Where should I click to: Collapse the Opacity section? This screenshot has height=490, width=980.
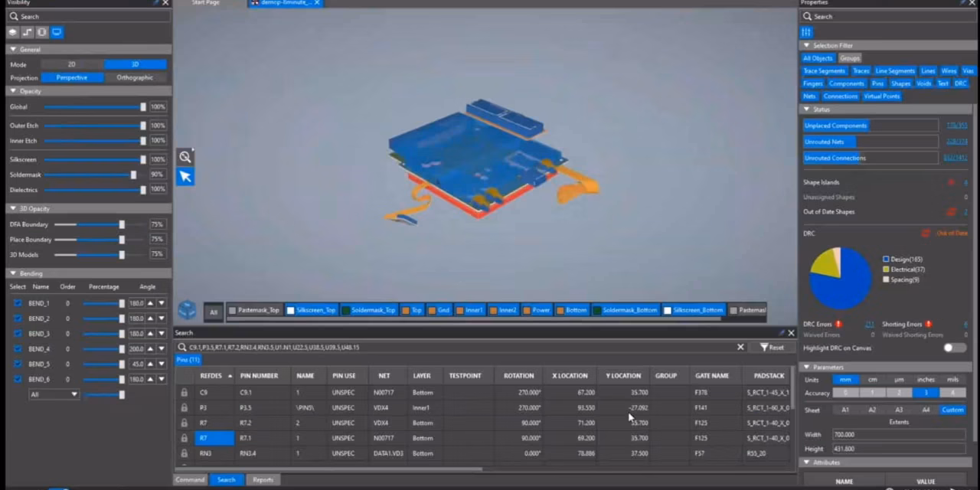point(13,91)
